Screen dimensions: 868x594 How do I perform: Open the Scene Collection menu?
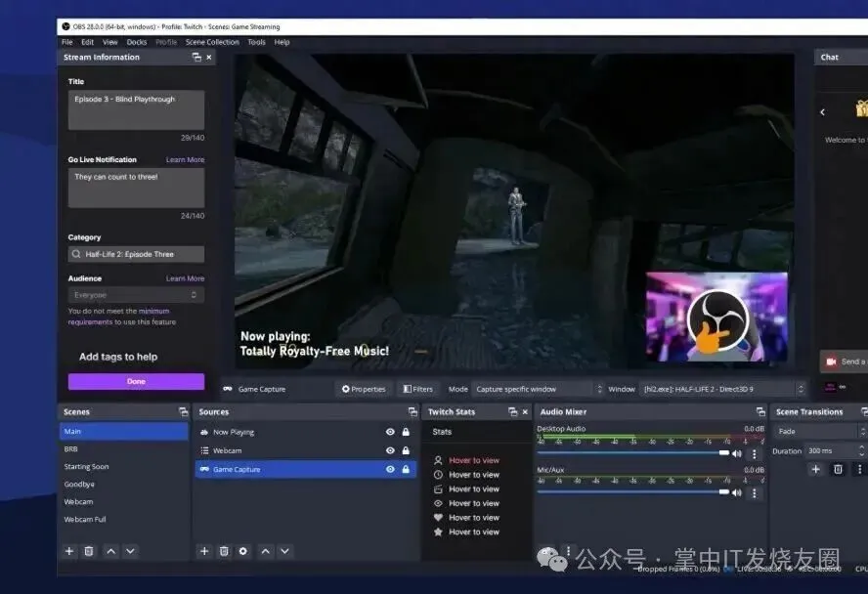(x=212, y=42)
